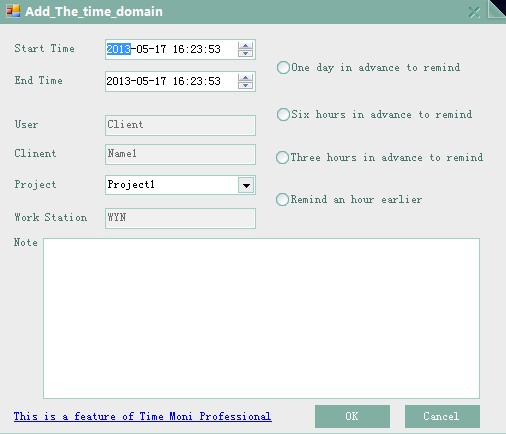Screen dimensions: 506x434
Task: Open the Project dropdown arrow
Action: [246, 185]
